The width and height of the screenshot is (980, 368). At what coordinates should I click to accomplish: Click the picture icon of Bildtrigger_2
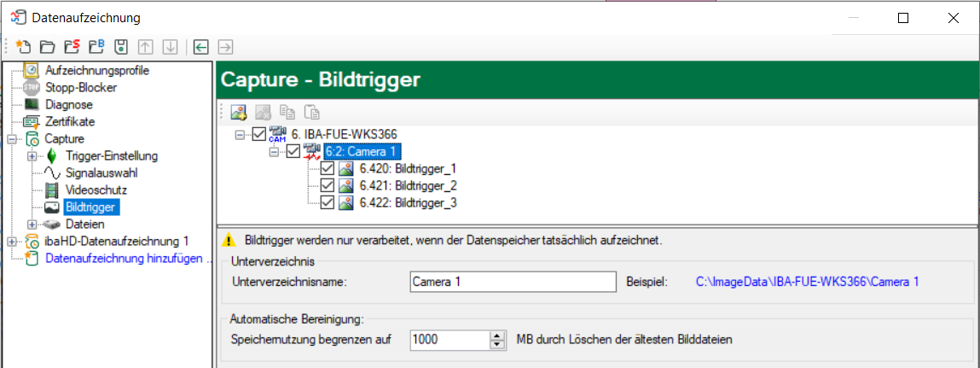pyautogui.click(x=346, y=186)
